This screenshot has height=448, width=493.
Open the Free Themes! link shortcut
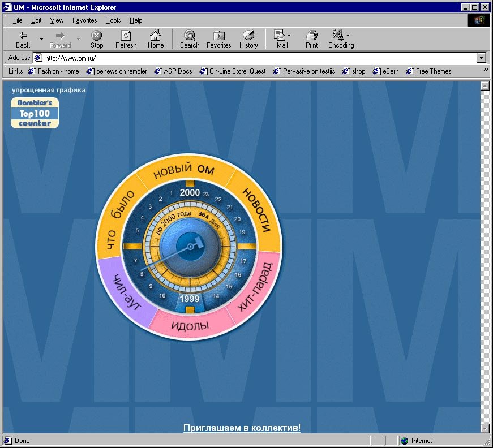pos(430,71)
